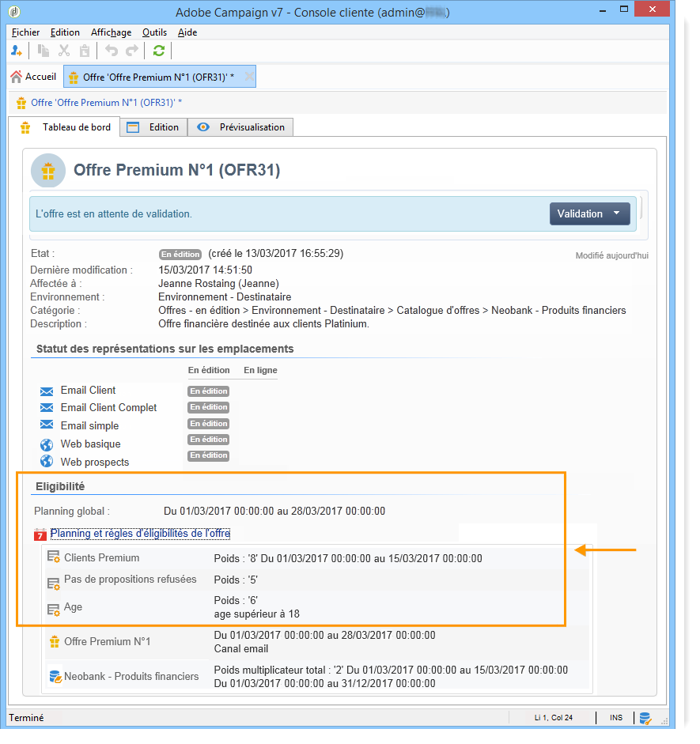The image size is (700, 744).
Task: Click the INS indicator in status bar
Action: click(616, 718)
